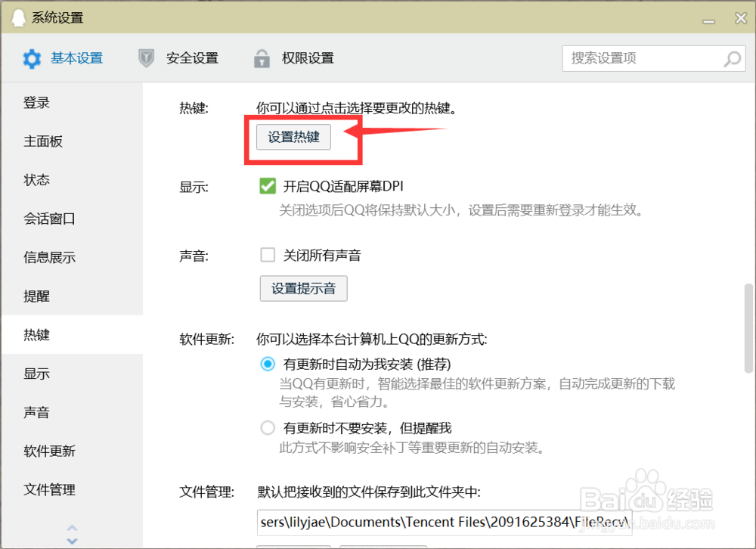Click the 软件更新: section label
The height and width of the screenshot is (549, 756).
pos(207,339)
